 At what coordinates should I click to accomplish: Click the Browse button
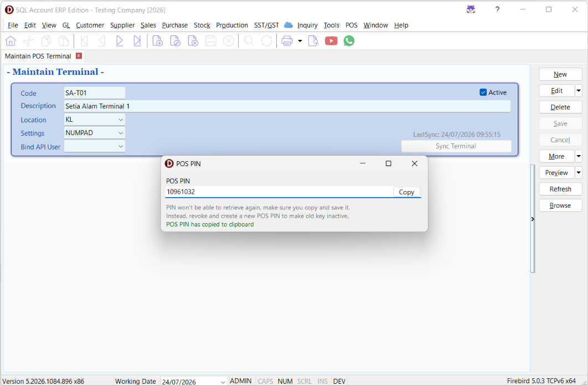[x=560, y=205]
